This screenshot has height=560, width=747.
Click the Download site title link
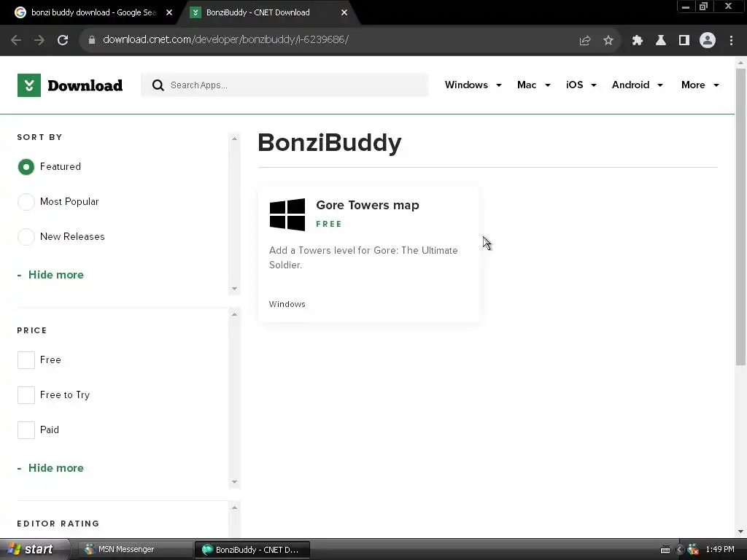(85, 85)
